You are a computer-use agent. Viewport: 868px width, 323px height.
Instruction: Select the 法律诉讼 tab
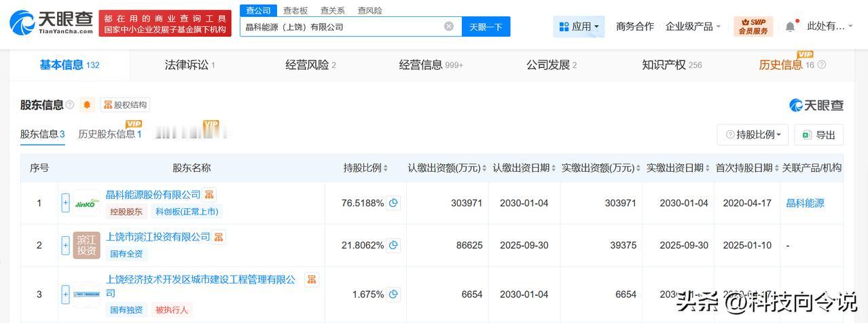click(190, 65)
